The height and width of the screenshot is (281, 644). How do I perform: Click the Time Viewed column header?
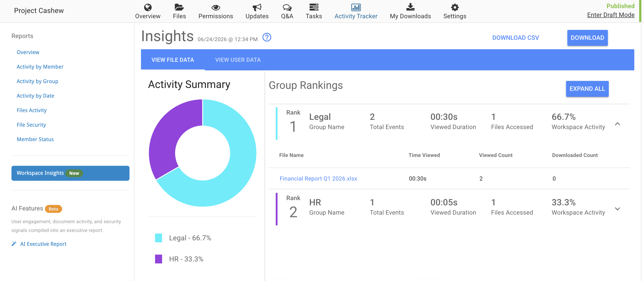click(x=424, y=155)
